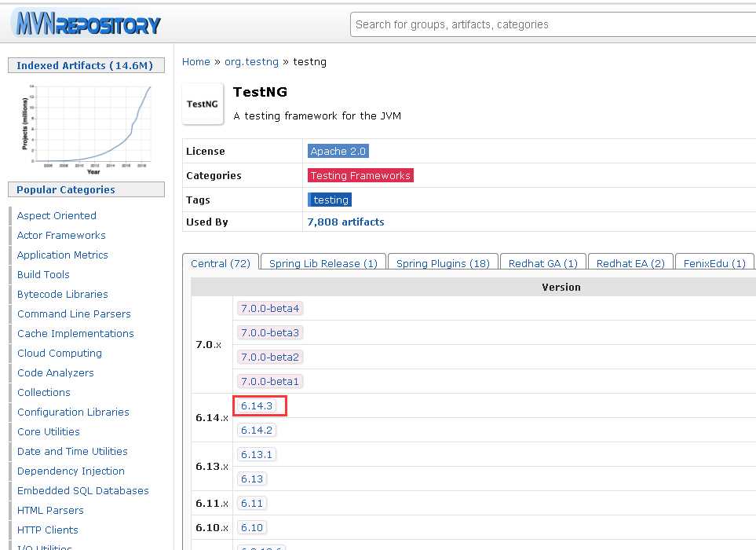Open Dependency Injection category
Screen dimensions: 756x550
(71, 471)
